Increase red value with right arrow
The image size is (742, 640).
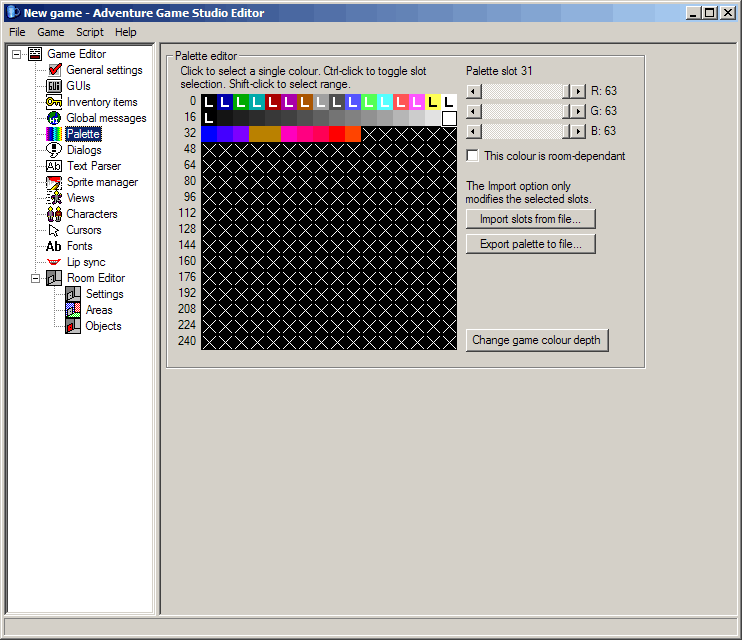pyautogui.click(x=578, y=91)
